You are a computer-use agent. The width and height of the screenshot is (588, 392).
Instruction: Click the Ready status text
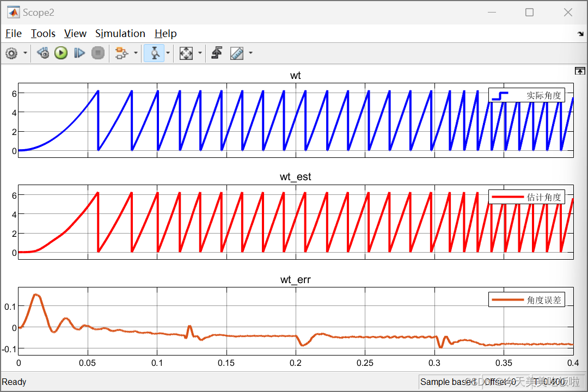pyautogui.click(x=14, y=382)
